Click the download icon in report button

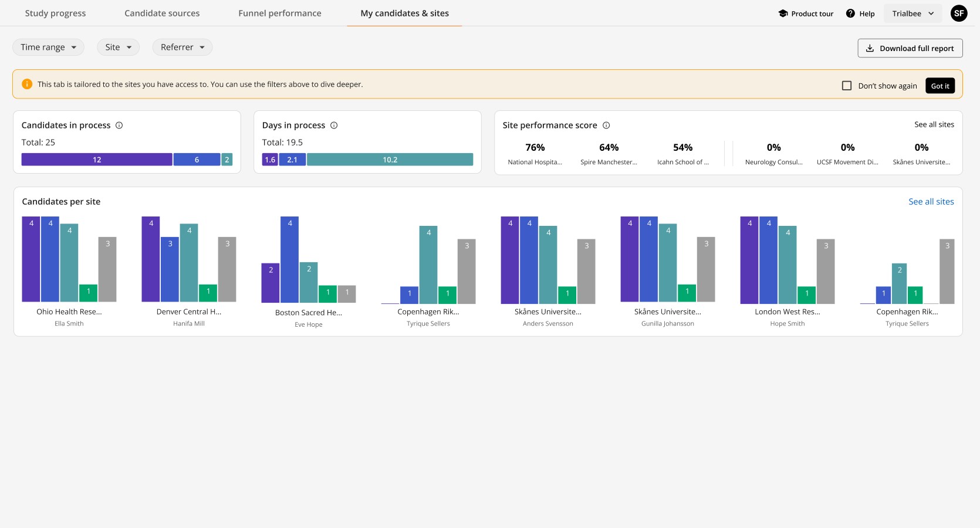pos(870,49)
